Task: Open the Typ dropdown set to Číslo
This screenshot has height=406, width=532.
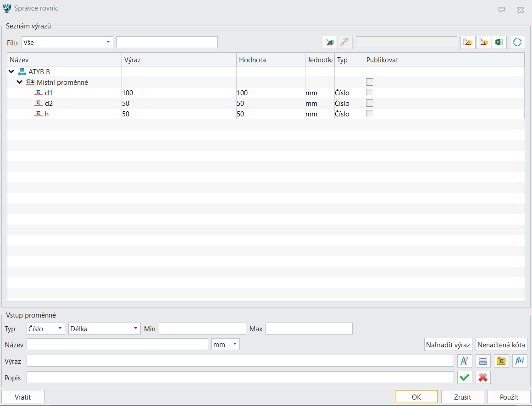Action: click(46, 329)
